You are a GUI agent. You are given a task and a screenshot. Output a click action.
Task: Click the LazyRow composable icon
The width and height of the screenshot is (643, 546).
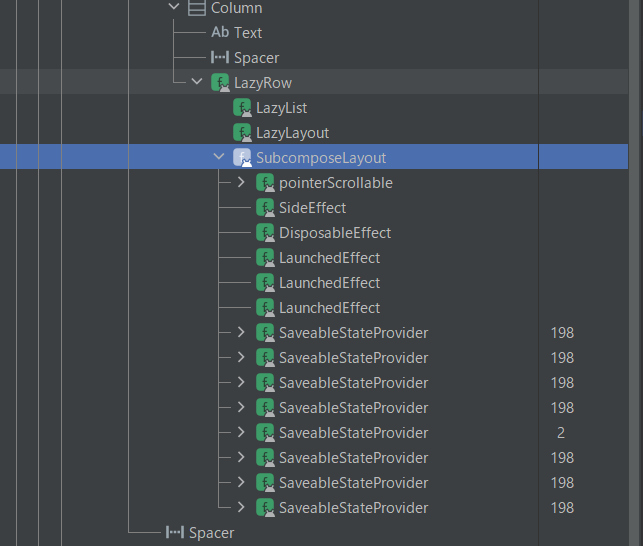click(220, 82)
